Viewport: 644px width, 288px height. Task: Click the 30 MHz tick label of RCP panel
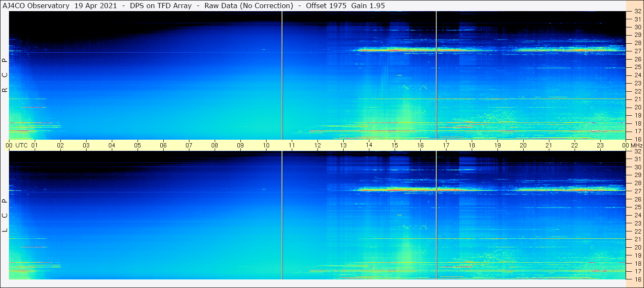coord(637,27)
